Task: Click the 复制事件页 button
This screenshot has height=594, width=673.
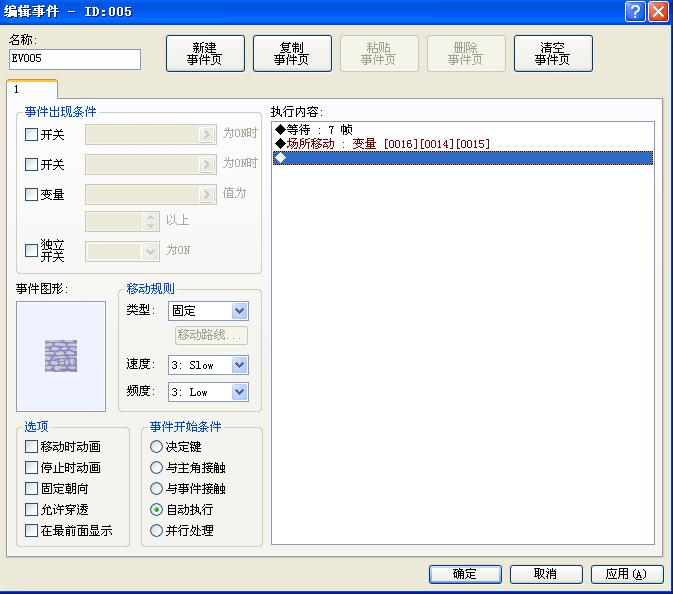Action: [292, 54]
